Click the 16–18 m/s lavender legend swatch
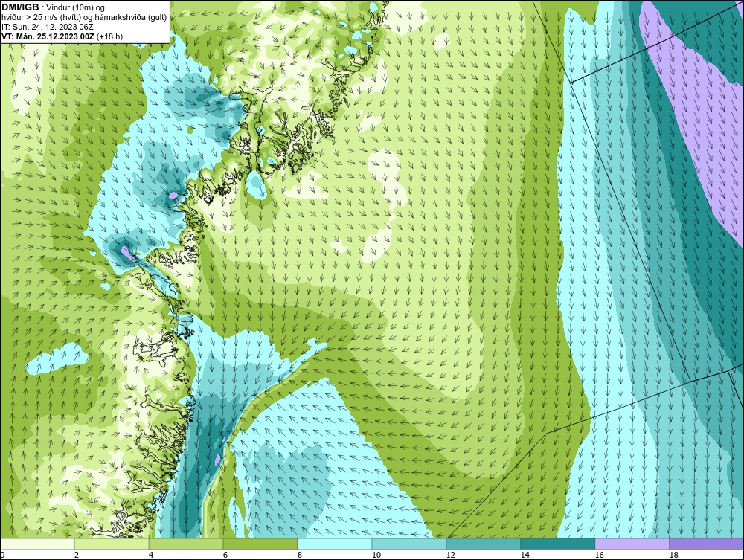 pyautogui.click(x=632, y=544)
